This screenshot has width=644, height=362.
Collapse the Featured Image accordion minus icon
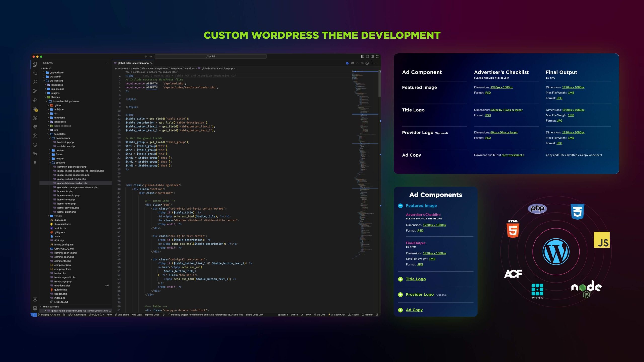400,206
